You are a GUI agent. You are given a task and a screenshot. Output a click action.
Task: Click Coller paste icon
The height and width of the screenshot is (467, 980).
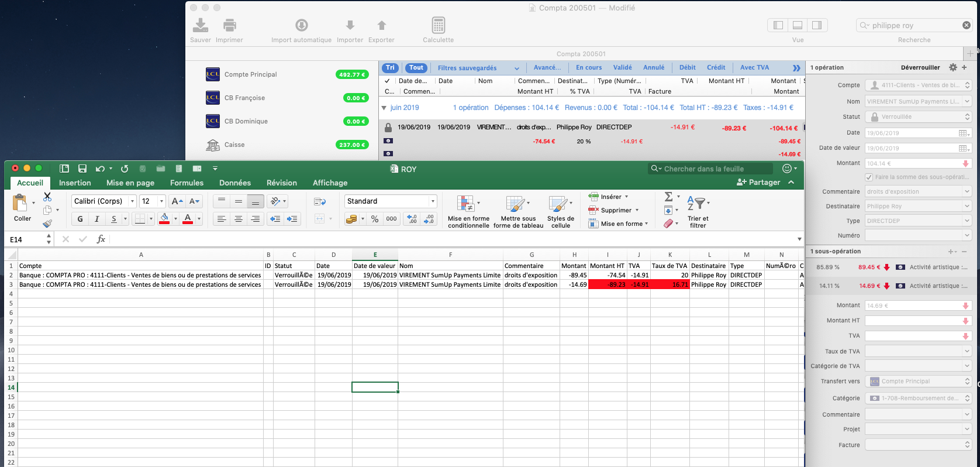click(20, 203)
